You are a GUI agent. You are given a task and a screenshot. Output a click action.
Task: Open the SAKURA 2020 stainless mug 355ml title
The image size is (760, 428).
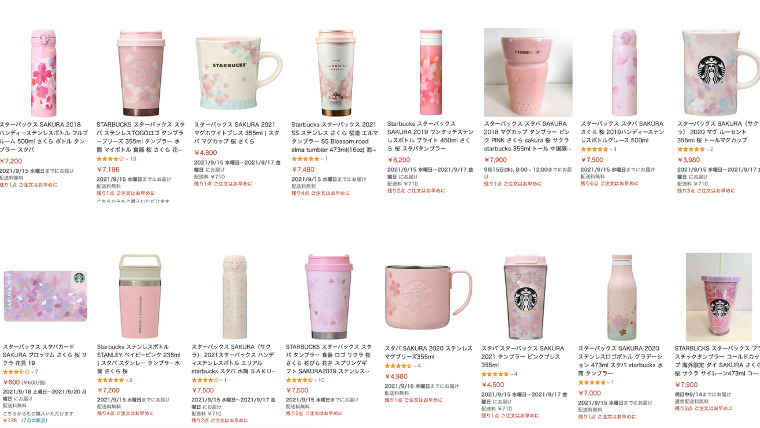(x=428, y=352)
